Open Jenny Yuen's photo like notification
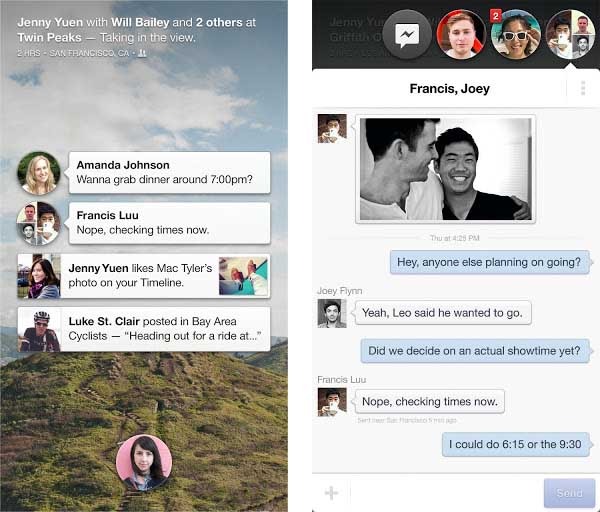Screen dimensions: 600x512 tap(140, 275)
